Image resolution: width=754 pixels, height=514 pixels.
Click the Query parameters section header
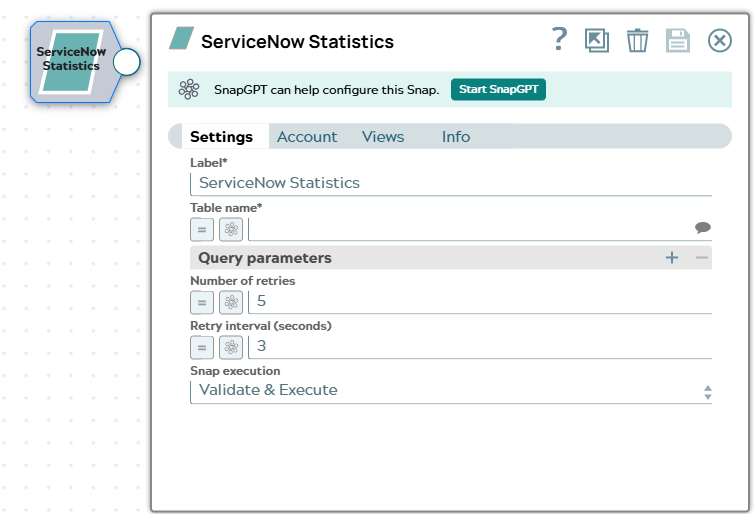click(x=451, y=258)
